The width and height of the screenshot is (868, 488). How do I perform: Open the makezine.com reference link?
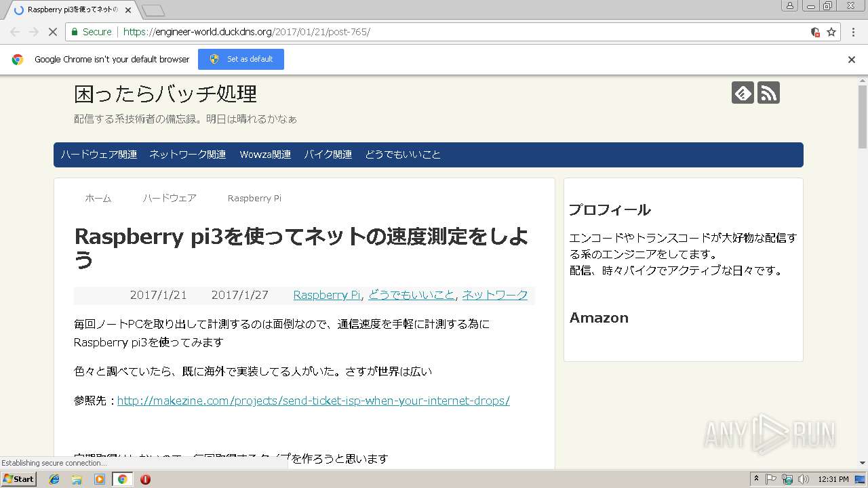pyautogui.click(x=313, y=401)
